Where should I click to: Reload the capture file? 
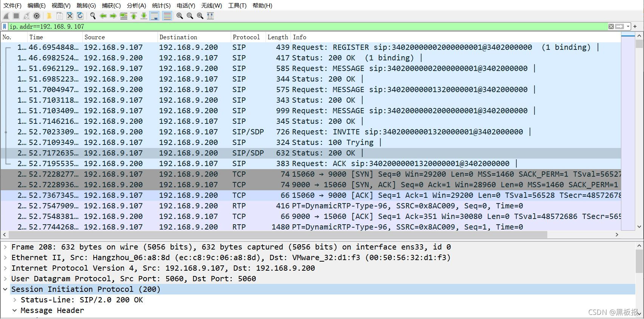[80, 16]
